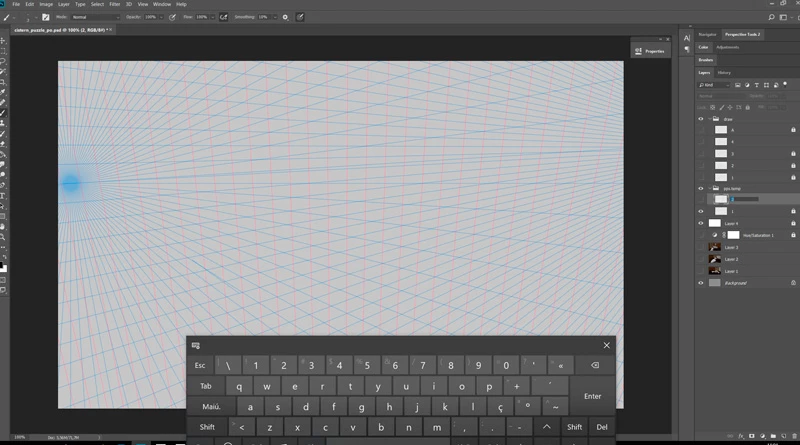The width and height of the screenshot is (800, 445).
Task: Toggle pressure for size icon
Action: pyautogui.click(x=300, y=17)
